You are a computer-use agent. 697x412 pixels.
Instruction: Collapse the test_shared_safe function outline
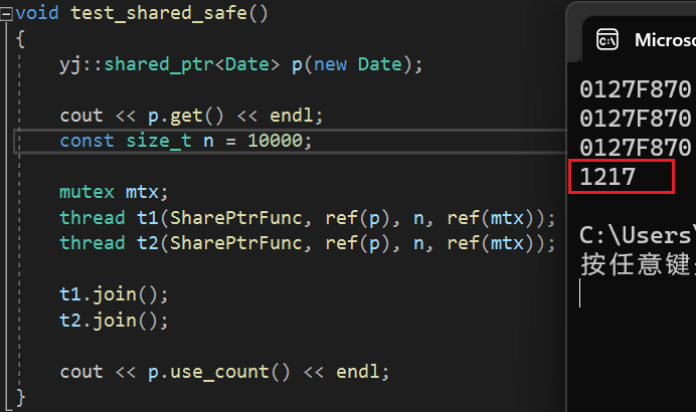pos(6,14)
